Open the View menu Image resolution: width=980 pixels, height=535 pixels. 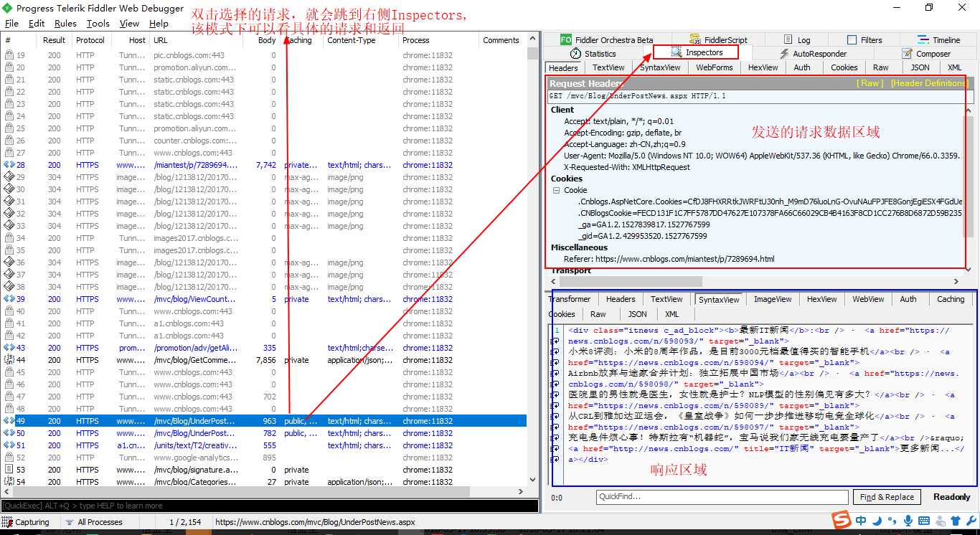click(x=129, y=23)
